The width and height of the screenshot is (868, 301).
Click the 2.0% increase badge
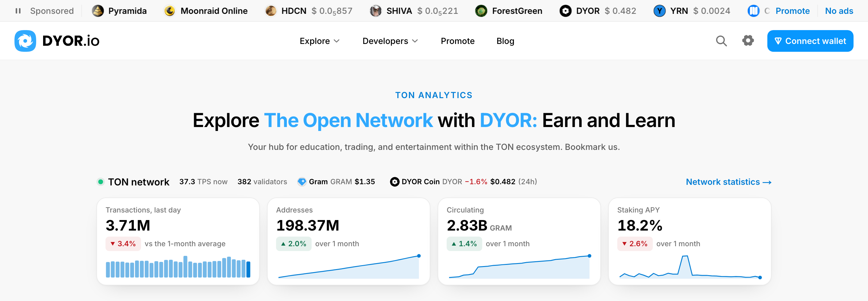click(x=294, y=244)
